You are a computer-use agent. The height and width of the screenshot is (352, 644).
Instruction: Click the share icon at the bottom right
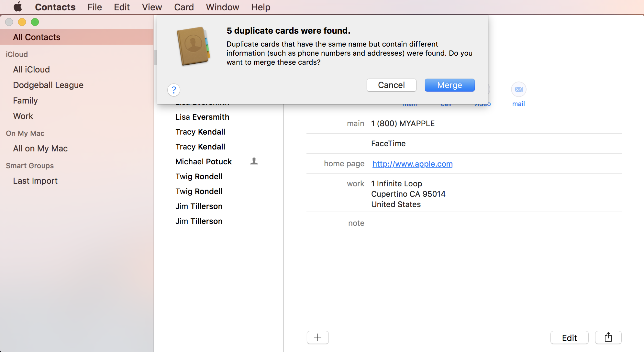pos(608,337)
